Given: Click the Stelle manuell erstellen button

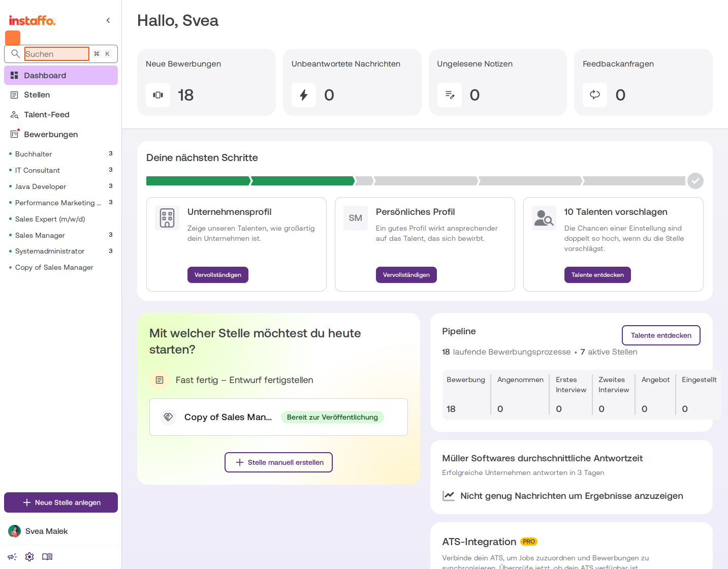Looking at the screenshot, I should [x=278, y=462].
